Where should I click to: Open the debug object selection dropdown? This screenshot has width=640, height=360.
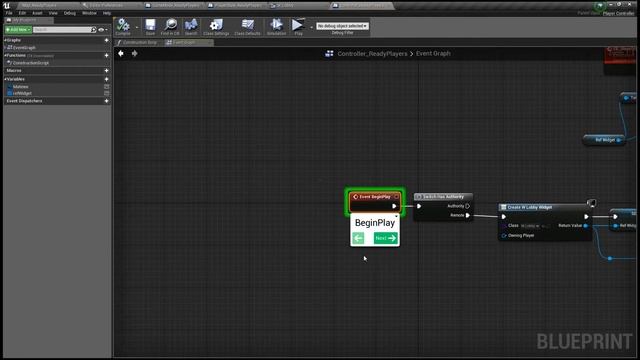pos(342,26)
